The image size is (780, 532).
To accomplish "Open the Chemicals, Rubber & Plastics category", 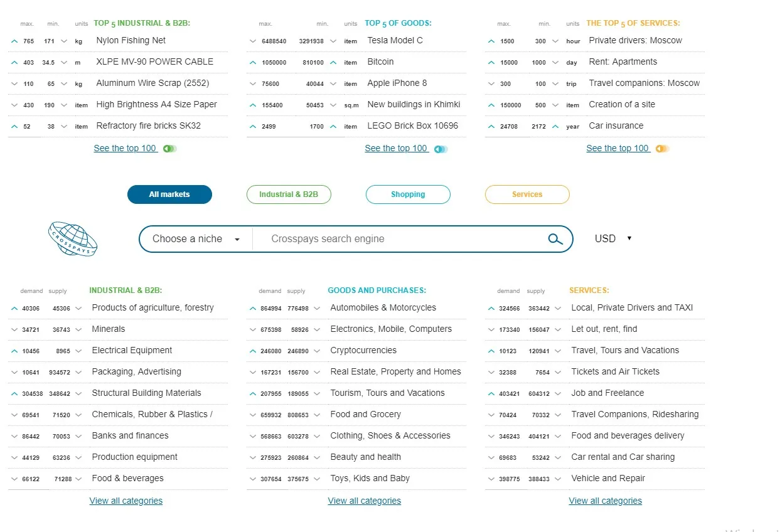I will coord(152,414).
